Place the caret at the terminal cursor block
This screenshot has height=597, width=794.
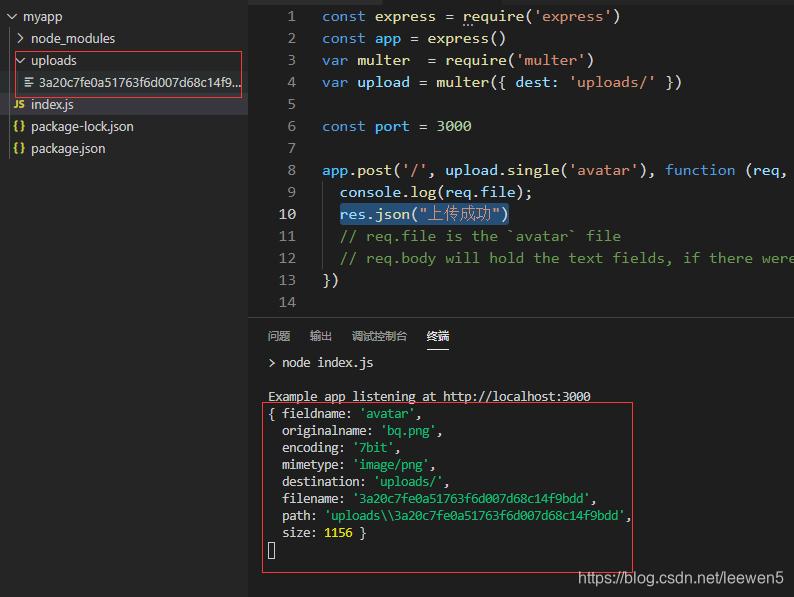coord(271,550)
